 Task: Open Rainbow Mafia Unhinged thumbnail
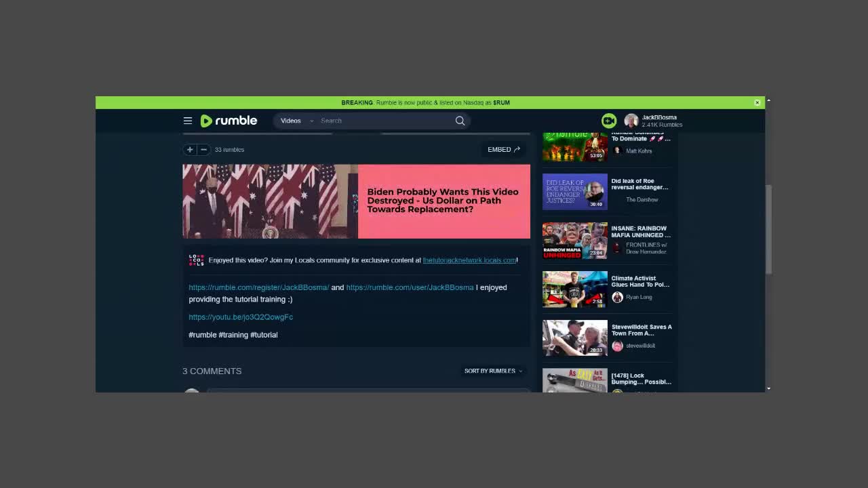tap(575, 241)
